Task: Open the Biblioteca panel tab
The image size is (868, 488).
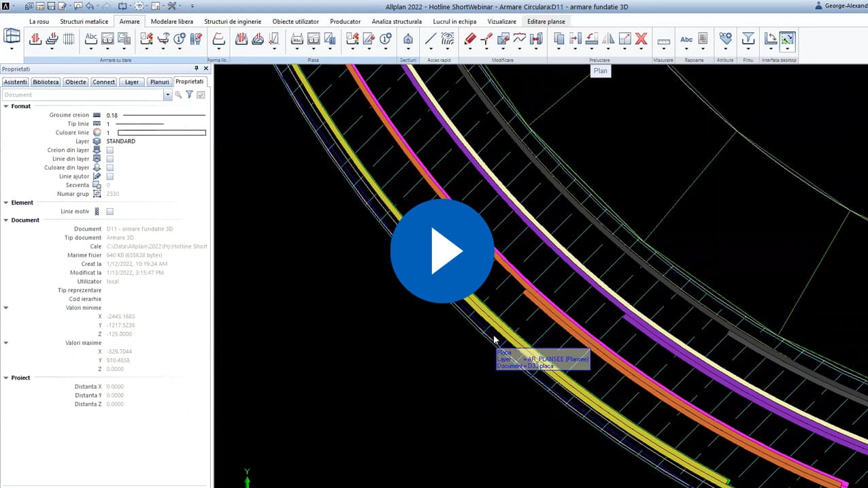Action: click(x=46, y=82)
